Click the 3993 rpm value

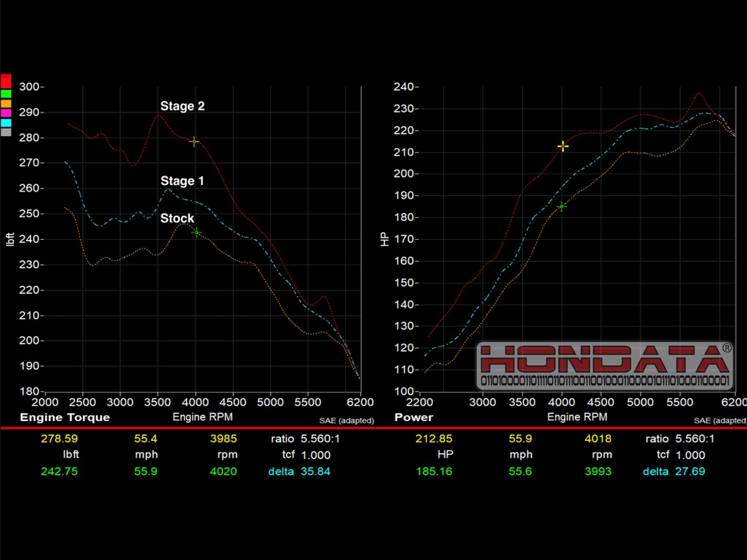pyautogui.click(x=598, y=472)
